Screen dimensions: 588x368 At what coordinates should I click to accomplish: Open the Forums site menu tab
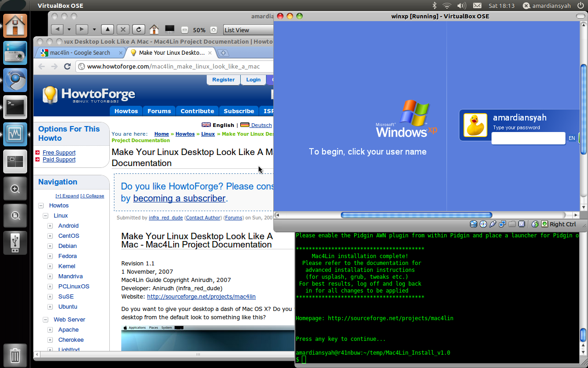click(x=159, y=111)
